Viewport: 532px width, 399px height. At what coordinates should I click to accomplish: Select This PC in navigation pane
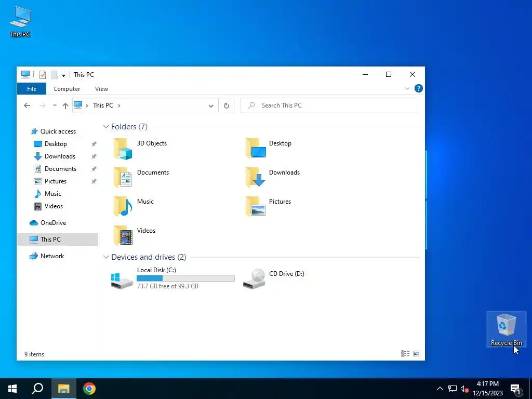tap(58, 240)
